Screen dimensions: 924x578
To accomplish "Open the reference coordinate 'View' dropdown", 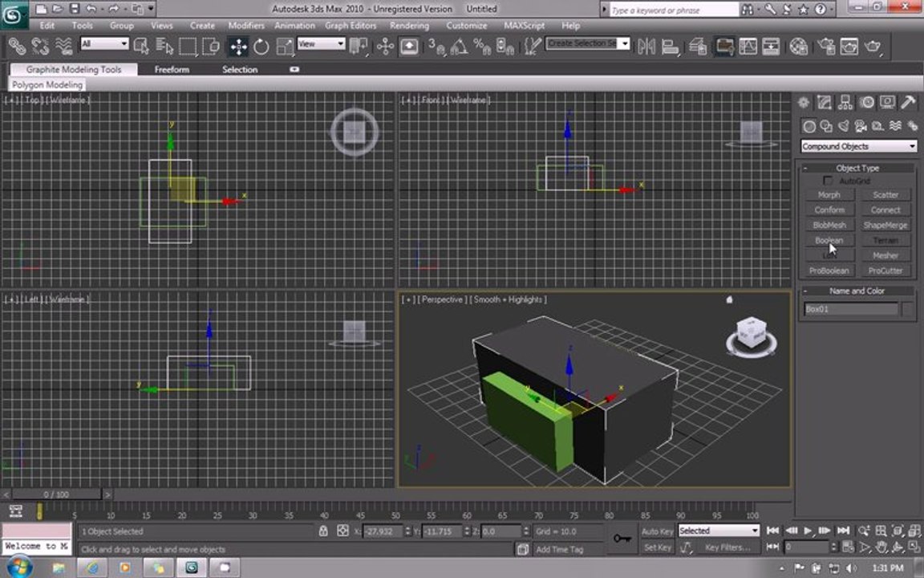I will point(321,43).
